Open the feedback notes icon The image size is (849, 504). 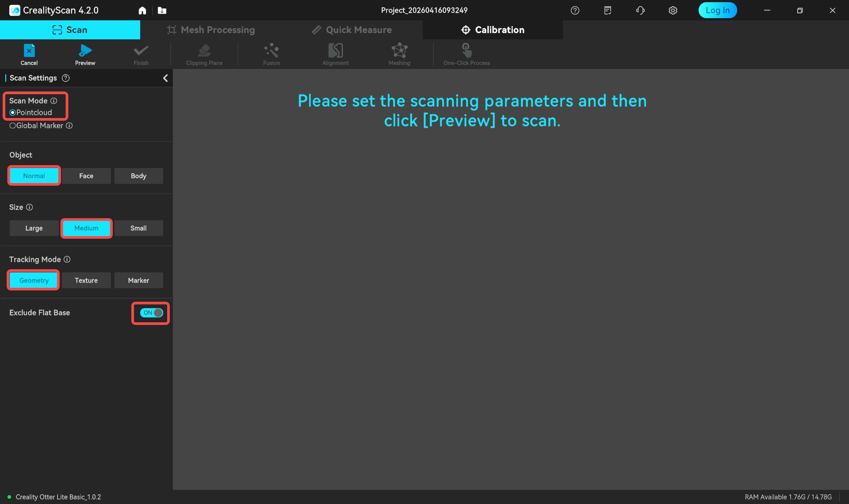click(608, 10)
